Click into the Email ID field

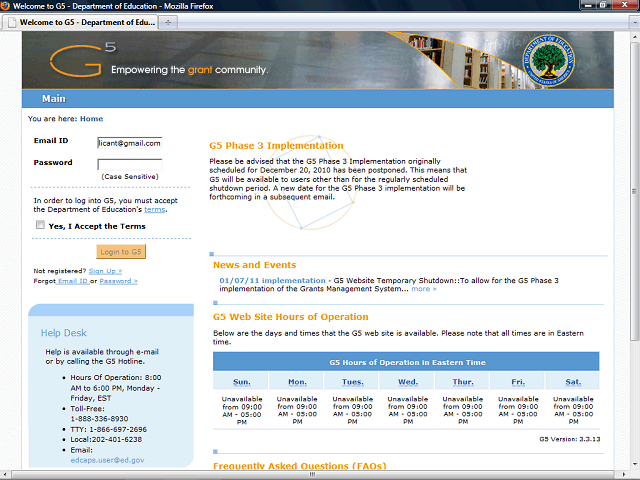click(129, 143)
